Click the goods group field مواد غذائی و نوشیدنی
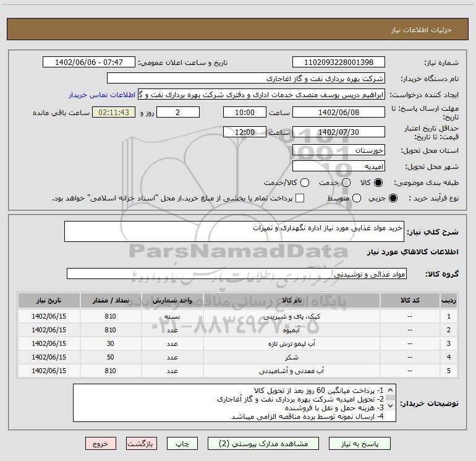 point(237,274)
